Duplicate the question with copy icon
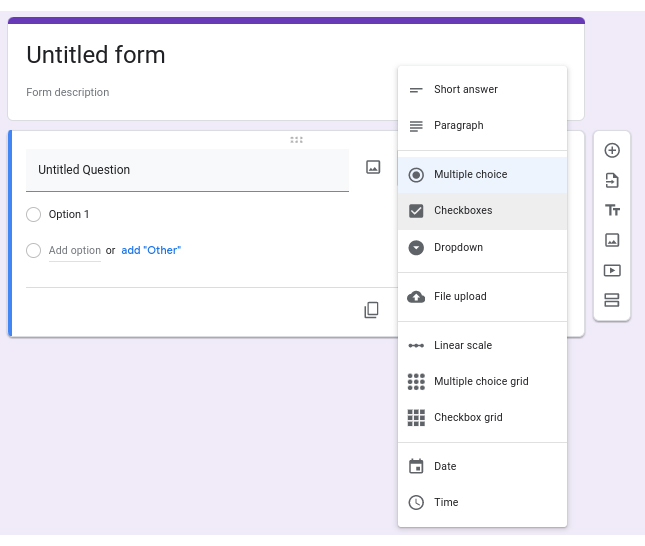645x546 pixels. click(x=371, y=310)
